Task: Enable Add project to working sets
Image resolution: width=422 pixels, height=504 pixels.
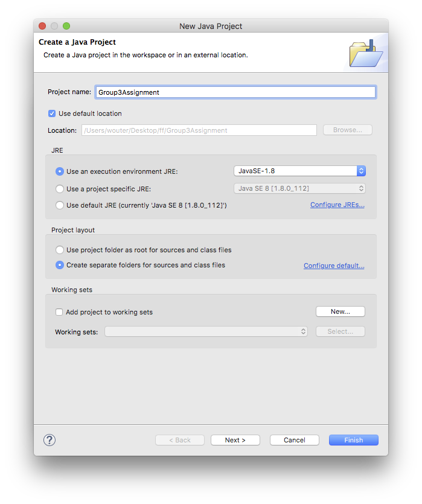Action: click(59, 312)
